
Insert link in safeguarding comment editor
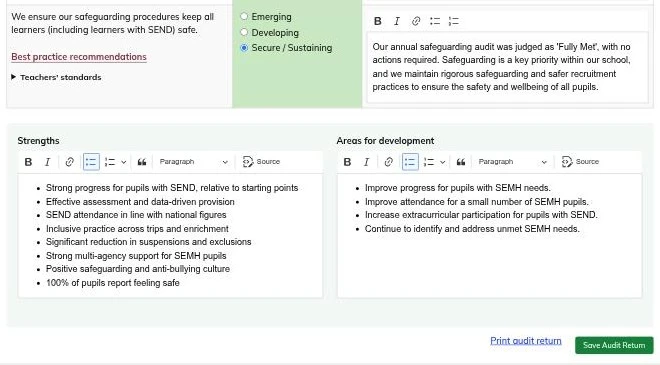(x=416, y=21)
